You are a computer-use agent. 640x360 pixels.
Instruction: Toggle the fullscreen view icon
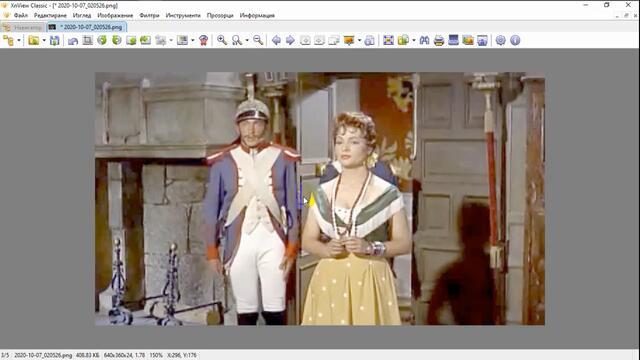pos(388,40)
